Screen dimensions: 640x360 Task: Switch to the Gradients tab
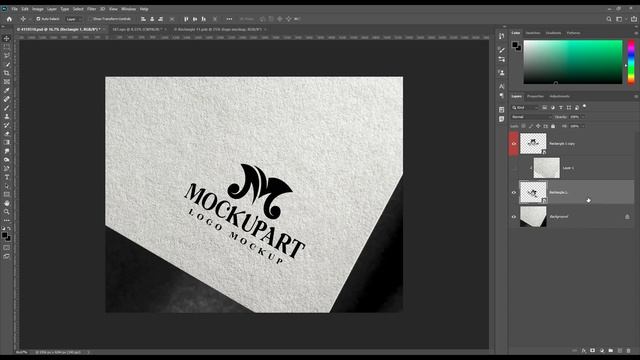click(553, 33)
